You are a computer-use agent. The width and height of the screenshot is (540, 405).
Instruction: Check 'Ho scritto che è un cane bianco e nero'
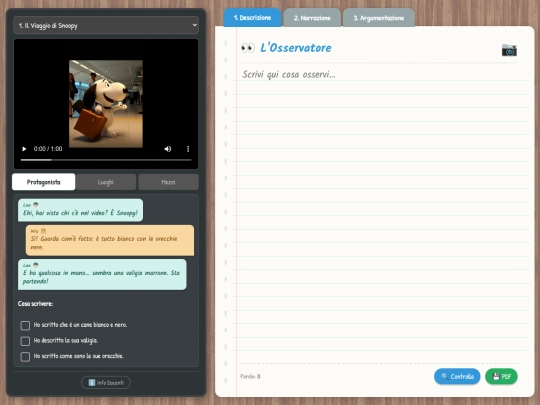(25, 325)
